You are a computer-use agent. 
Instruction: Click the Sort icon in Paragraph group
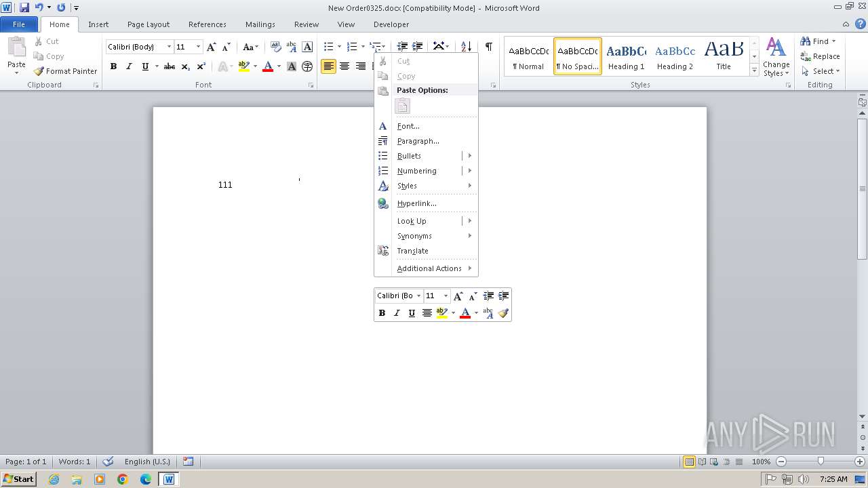tap(466, 47)
